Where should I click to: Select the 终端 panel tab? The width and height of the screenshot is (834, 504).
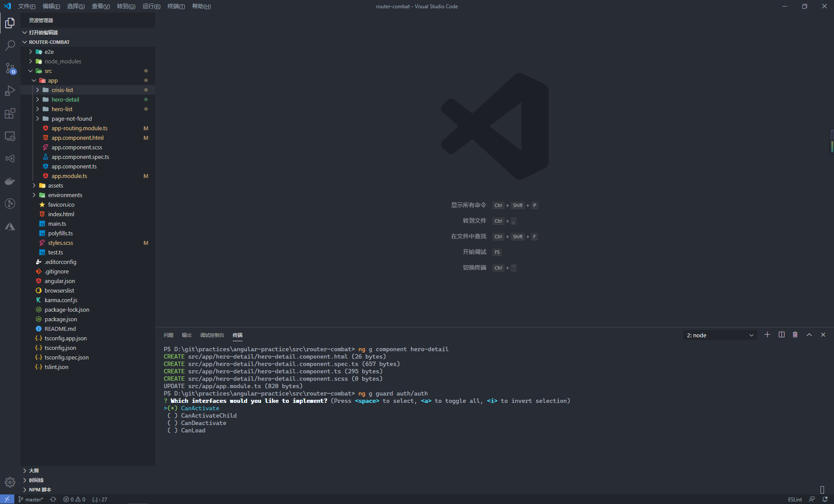tap(238, 335)
